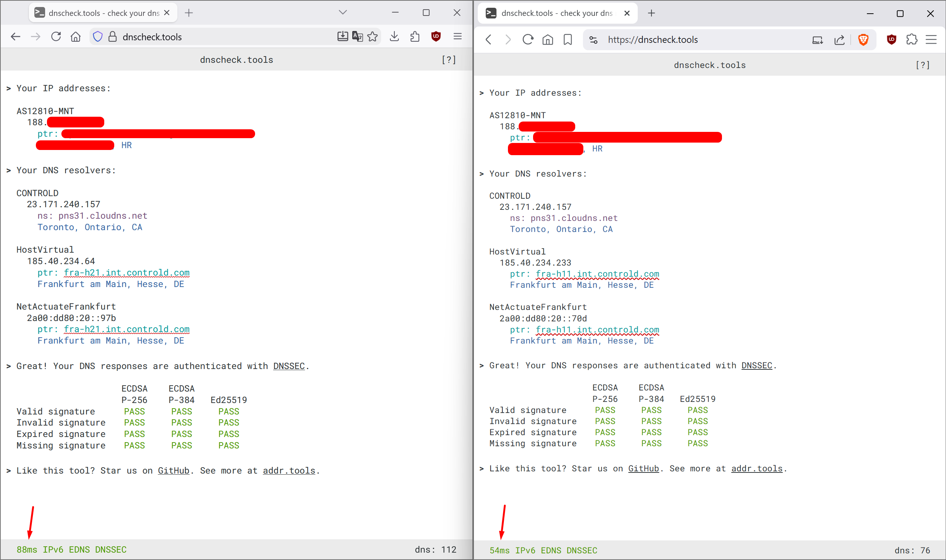Click fra-h11.int.controld.com ptr link under HostVirtual
This screenshot has height=560, width=946.
(597, 274)
